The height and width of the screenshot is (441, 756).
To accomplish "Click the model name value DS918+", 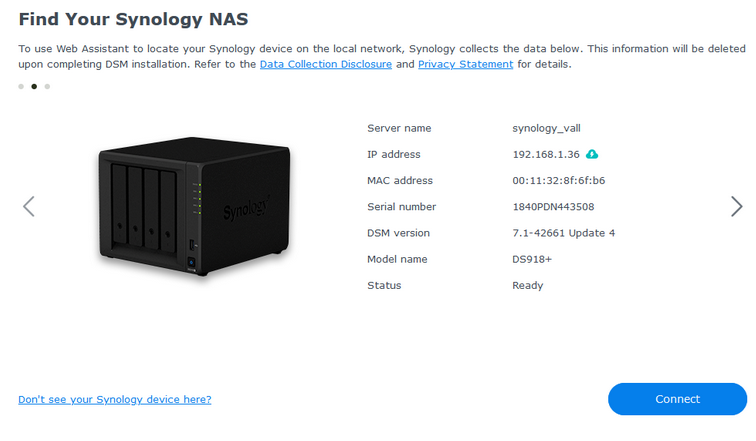I will point(531,259).
